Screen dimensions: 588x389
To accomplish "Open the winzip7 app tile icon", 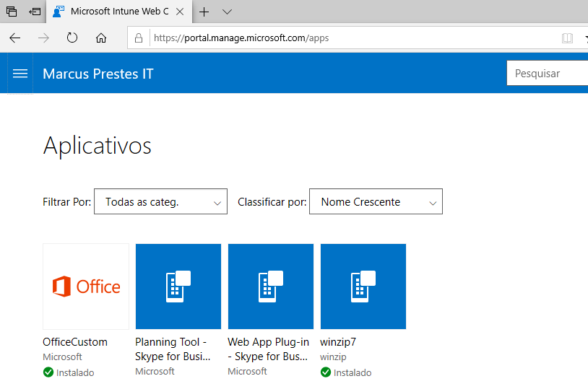I will pos(363,287).
